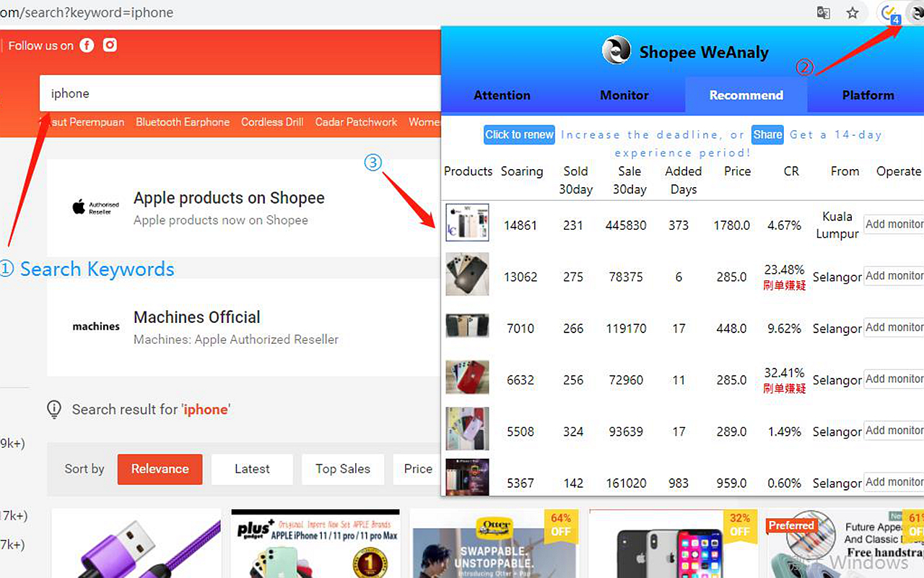Click the 'Sale 30day' column header
924x578 pixels.
[x=629, y=180]
